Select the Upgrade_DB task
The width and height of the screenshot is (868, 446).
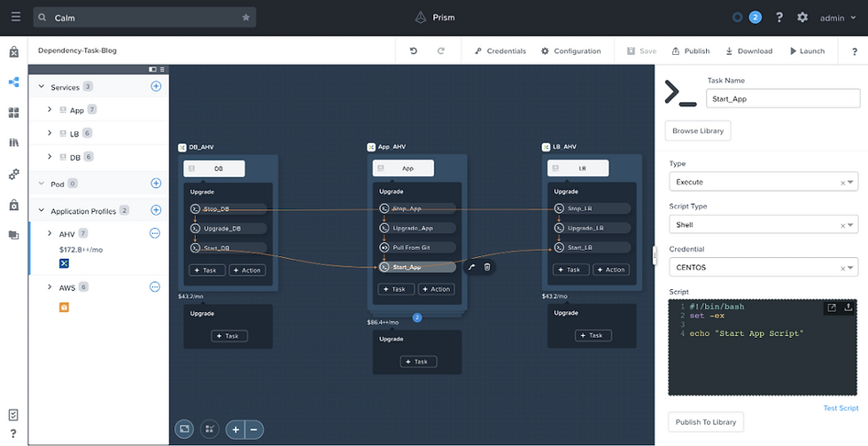click(229, 228)
